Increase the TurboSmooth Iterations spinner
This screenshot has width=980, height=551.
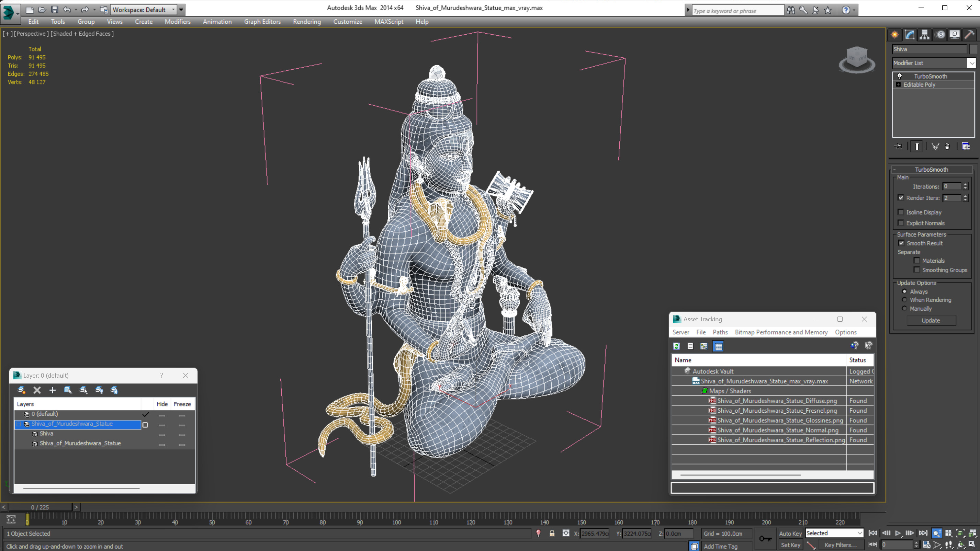pyautogui.click(x=965, y=184)
